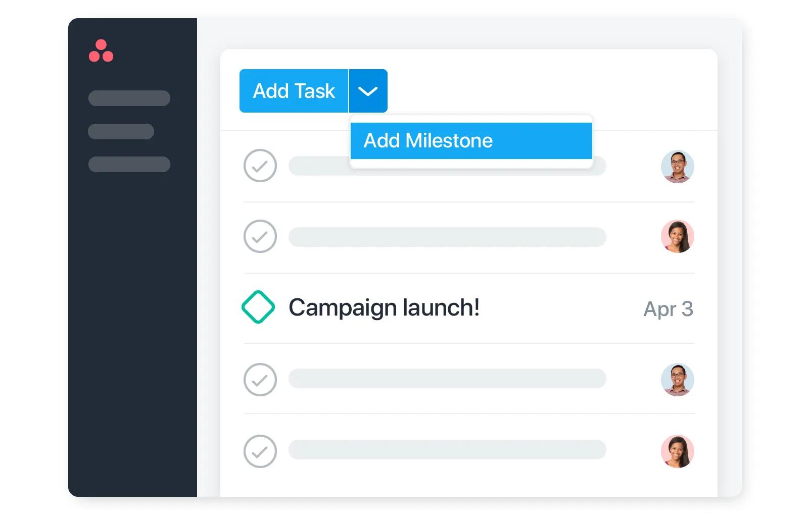Click the male avatar below Campaign launch

[x=677, y=380]
